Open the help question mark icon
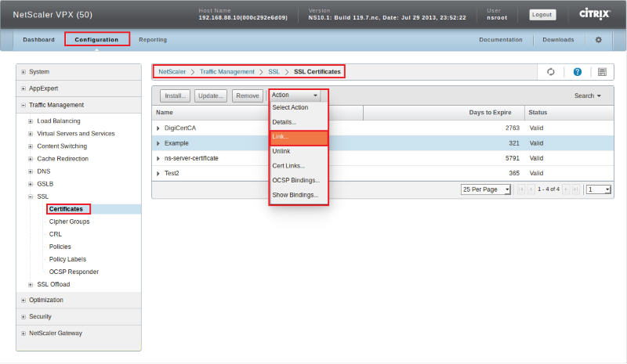Screen dimensions: 627x364 point(577,72)
